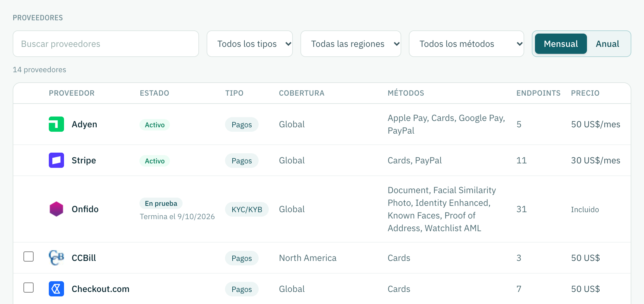
Task: Switch billing to Mensual
Action: click(x=561, y=44)
